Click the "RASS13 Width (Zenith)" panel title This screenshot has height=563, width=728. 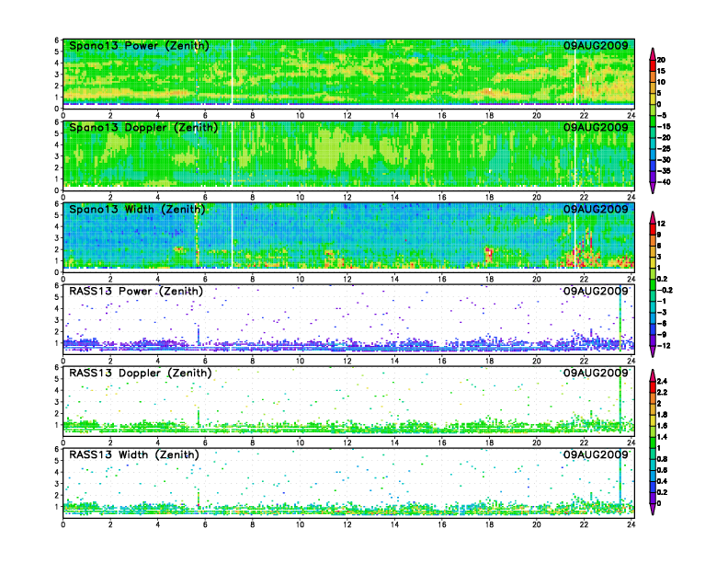click(x=133, y=454)
